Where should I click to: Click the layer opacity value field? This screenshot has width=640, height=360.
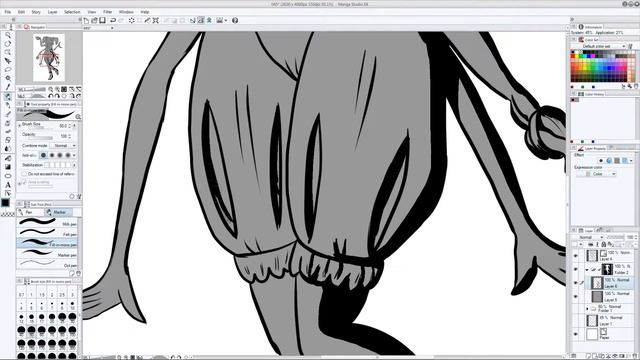pyautogui.click(x=630, y=237)
